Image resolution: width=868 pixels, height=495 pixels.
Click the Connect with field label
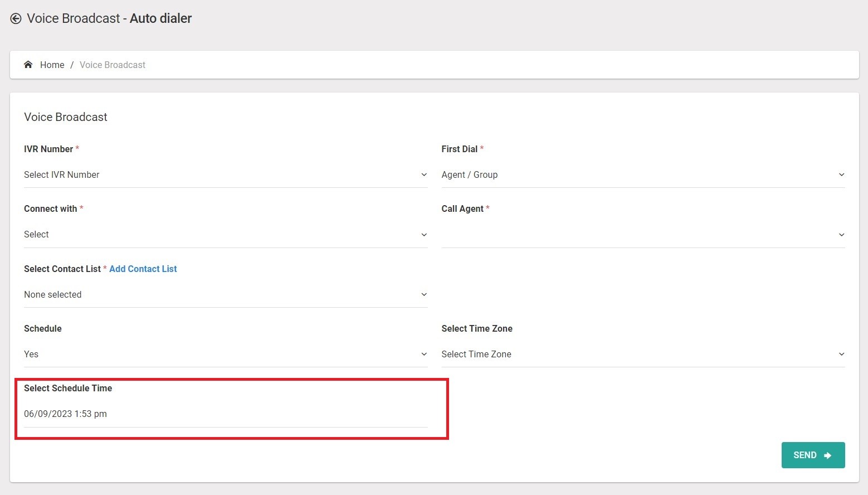coord(51,208)
